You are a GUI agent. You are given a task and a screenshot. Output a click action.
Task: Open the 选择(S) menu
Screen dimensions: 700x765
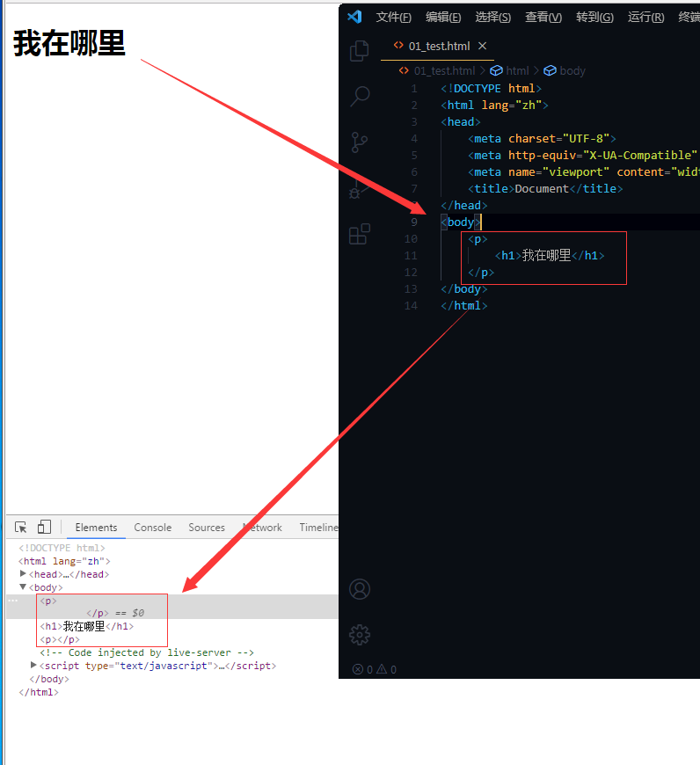[492, 18]
